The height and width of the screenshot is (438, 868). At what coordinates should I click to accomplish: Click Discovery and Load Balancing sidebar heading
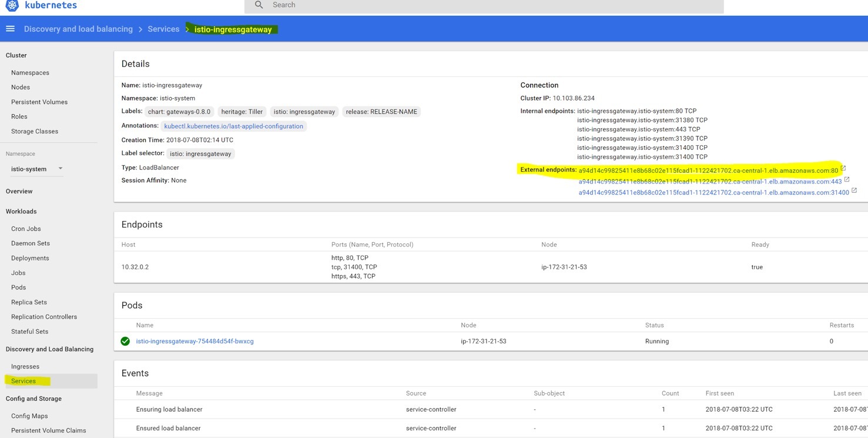[49, 349]
